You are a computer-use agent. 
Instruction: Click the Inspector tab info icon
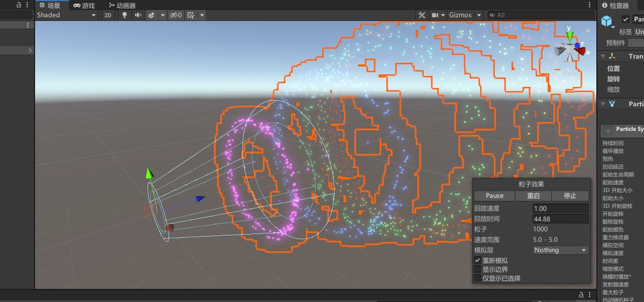click(604, 5)
